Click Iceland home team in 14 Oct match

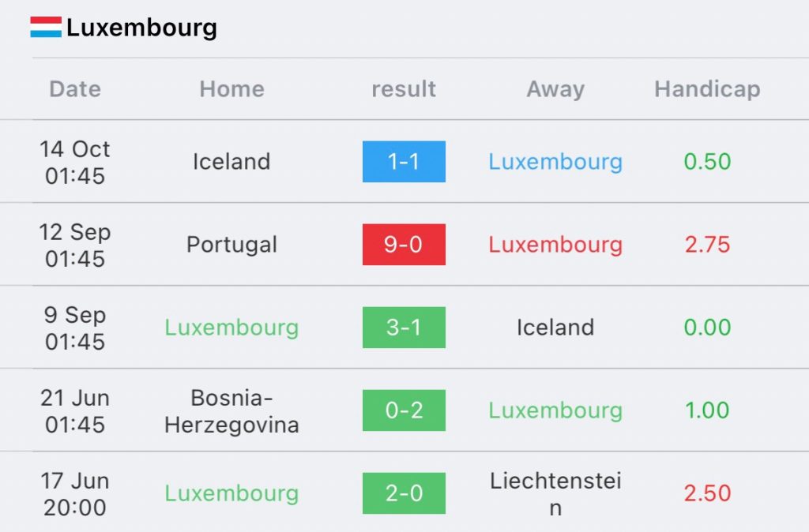pyautogui.click(x=231, y=162)
